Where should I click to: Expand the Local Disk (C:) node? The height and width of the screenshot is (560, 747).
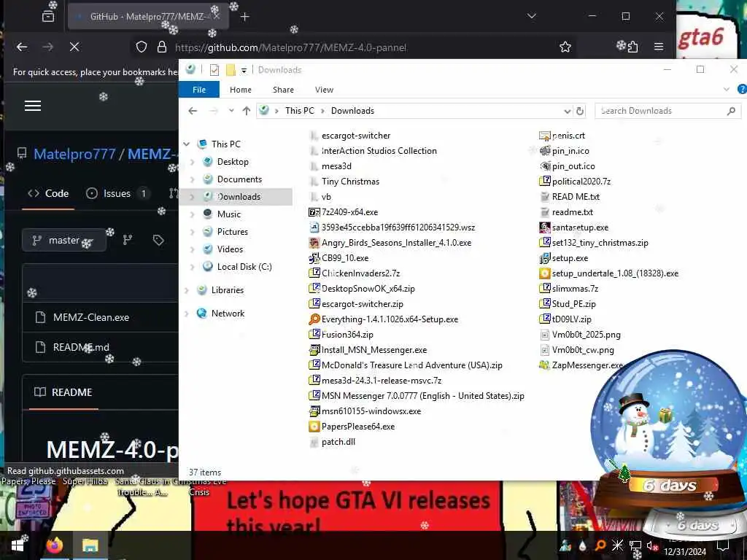pyautogui.click(x=193, y=267)
